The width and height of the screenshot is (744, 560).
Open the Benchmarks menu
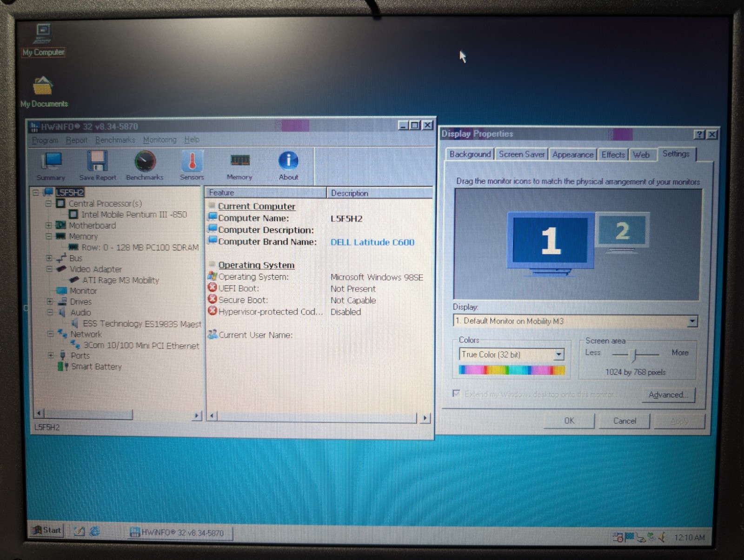(115, 140)
